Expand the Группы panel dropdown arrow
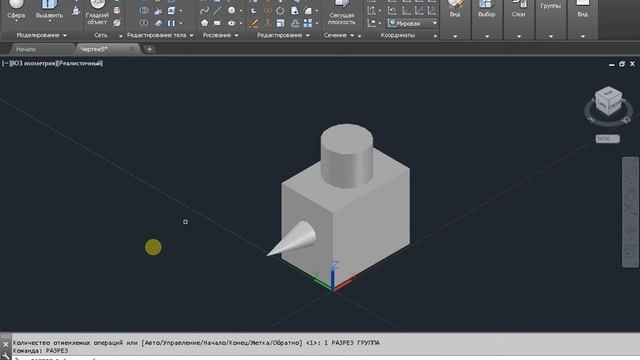The height and width of the screenshot is (360, 640). point(551,36)
